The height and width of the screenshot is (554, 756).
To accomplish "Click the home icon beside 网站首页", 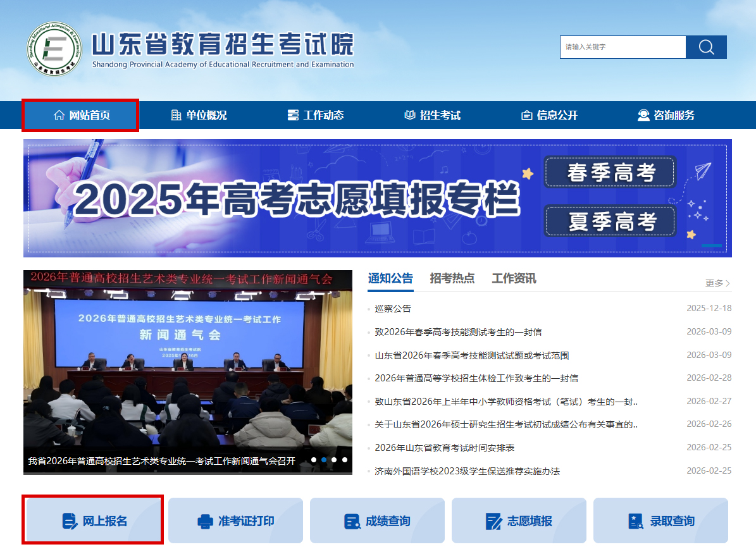I will pyautogui.click(x=59, y=115).
